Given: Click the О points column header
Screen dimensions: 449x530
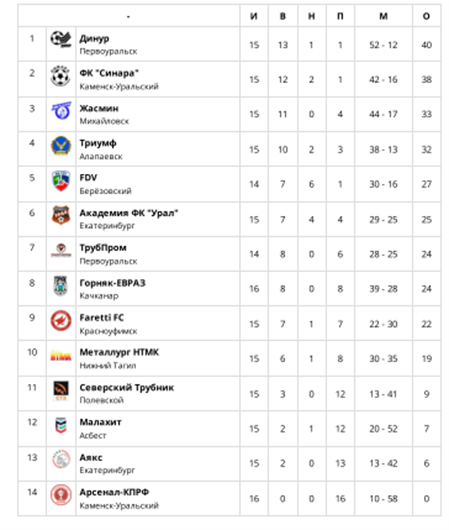Looking at the screenshot, I should click(x=426, y=16).
